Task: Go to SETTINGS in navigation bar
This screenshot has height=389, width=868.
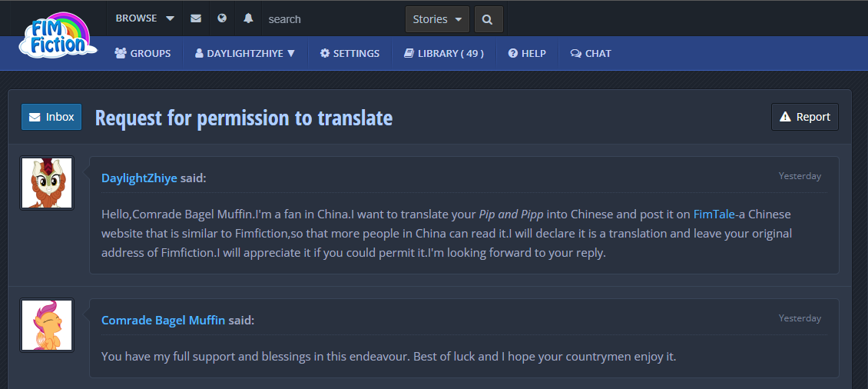Action: click(x=350, y=54)
